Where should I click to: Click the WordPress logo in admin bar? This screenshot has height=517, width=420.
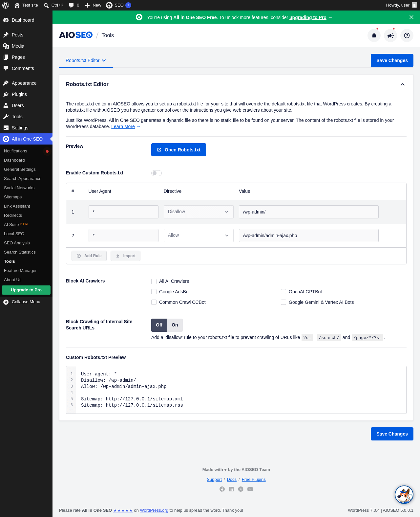(6, 5)
